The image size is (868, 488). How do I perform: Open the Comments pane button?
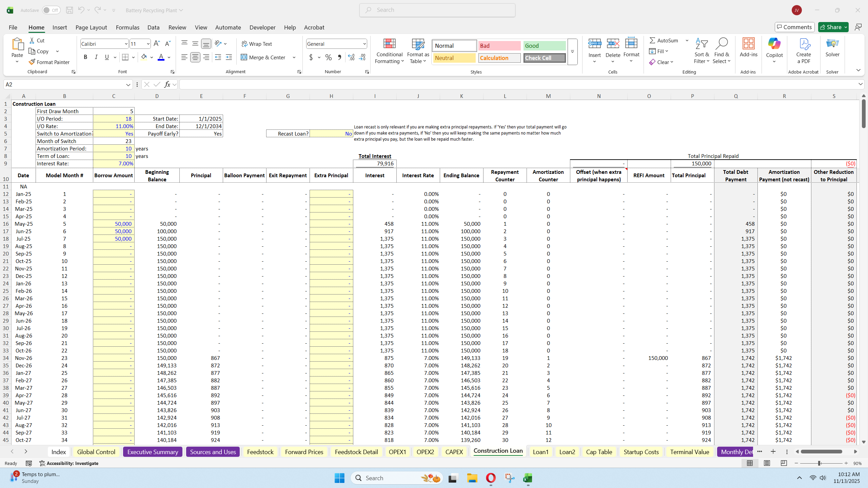coord(794,27)
